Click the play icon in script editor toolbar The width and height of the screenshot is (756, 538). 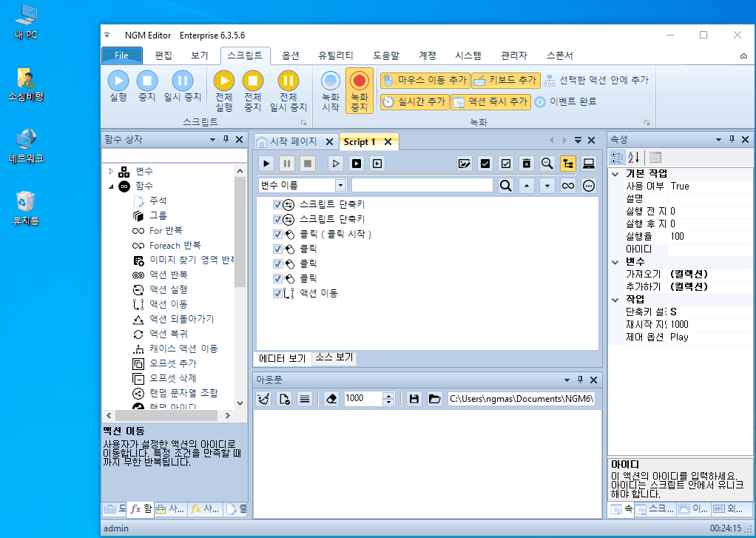click(x=266, y=164)
